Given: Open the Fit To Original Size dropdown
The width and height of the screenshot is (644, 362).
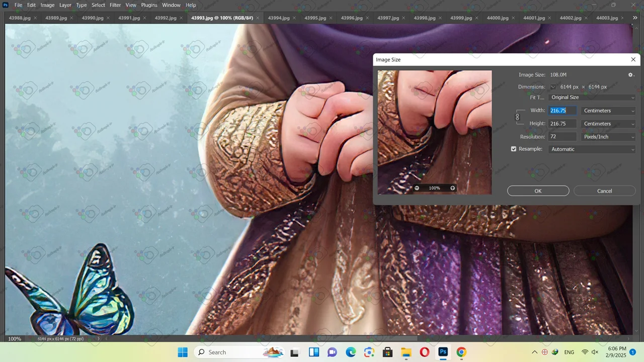Looking at the screenshot, I should click(592, 98).
